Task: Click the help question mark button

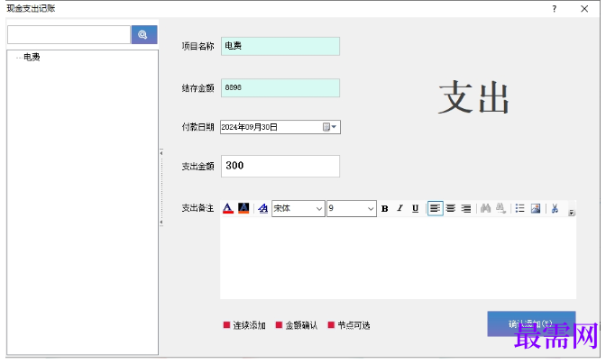Action: point(555,9)
